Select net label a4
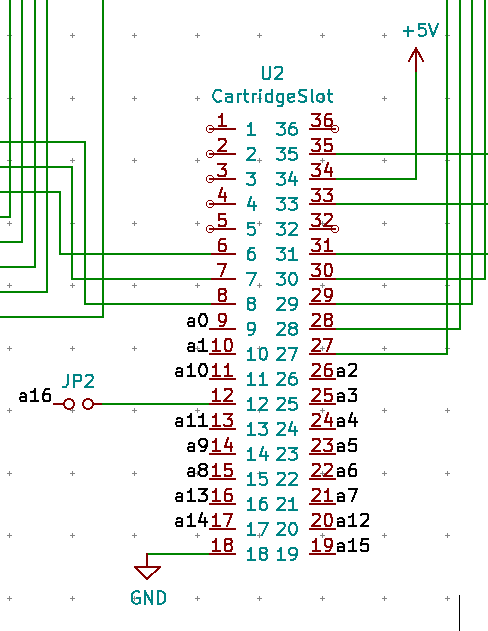 [347, 421]
